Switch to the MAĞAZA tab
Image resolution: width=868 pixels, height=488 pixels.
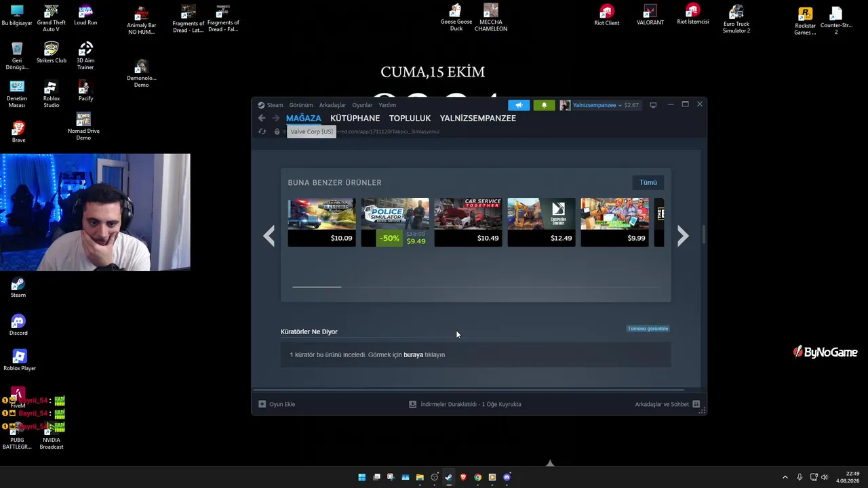pyautogui.click(x=304, y=118)
